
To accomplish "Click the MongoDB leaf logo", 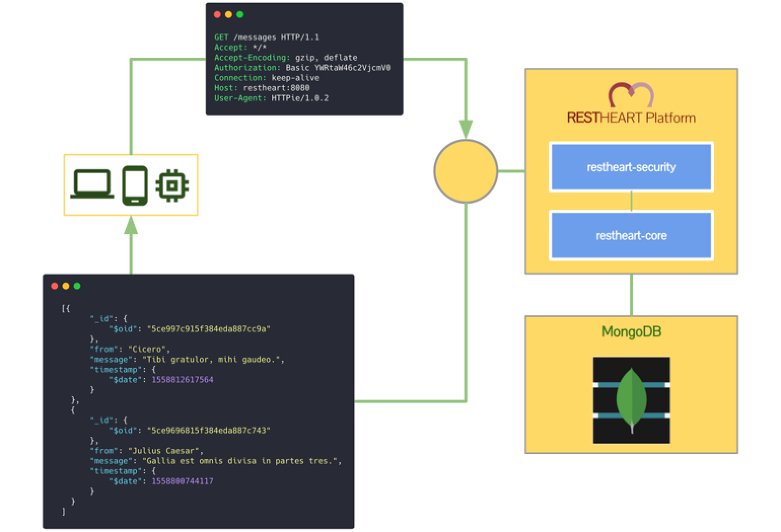I will [631, 400].
